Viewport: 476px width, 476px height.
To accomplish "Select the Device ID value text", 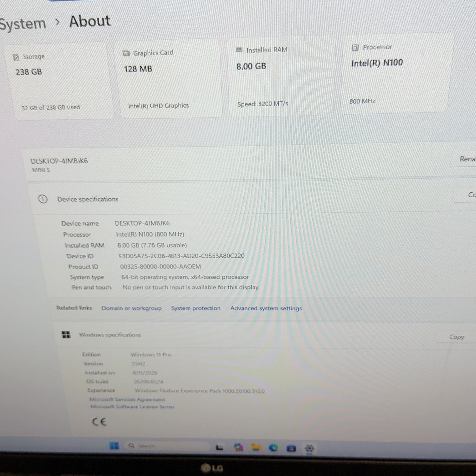I will pyautogui.click(x=182, y=256).
